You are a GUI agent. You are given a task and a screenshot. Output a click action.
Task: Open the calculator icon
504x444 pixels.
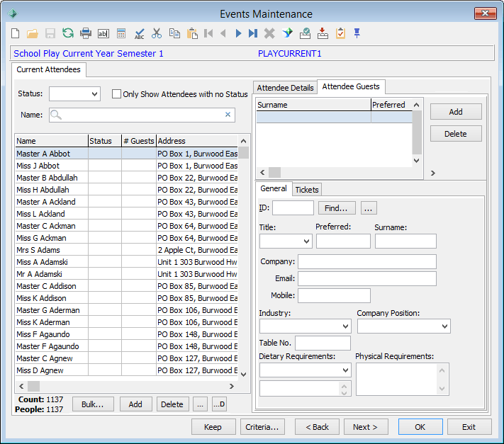(x=121, y=33)
